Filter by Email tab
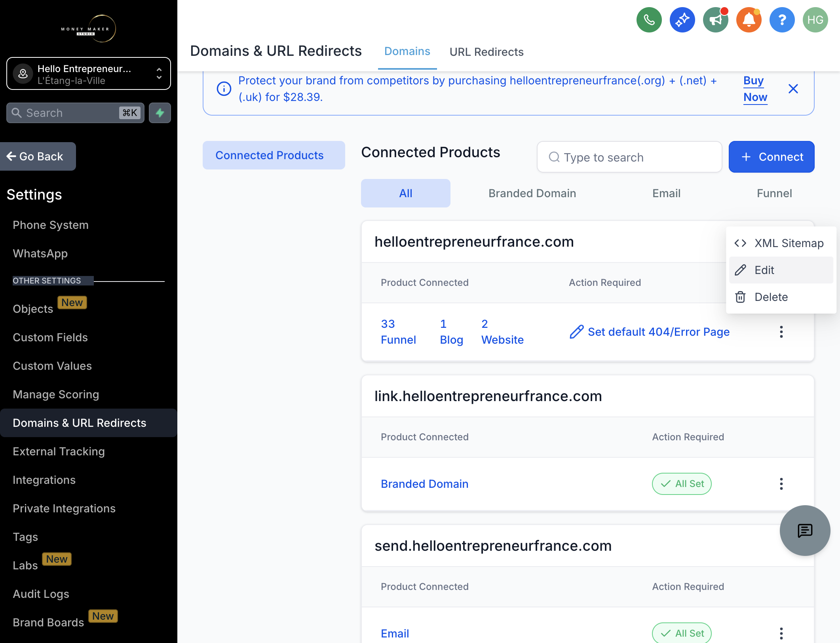 point(667,193)
